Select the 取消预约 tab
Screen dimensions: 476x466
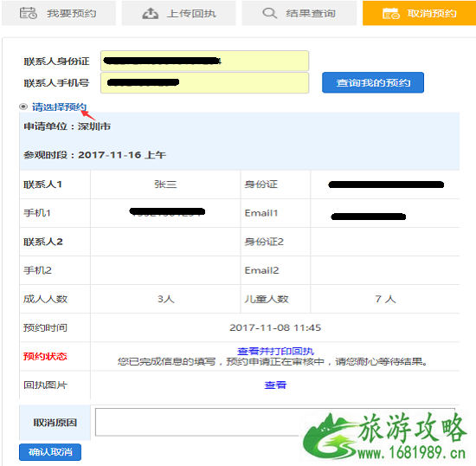click(419, 13)
